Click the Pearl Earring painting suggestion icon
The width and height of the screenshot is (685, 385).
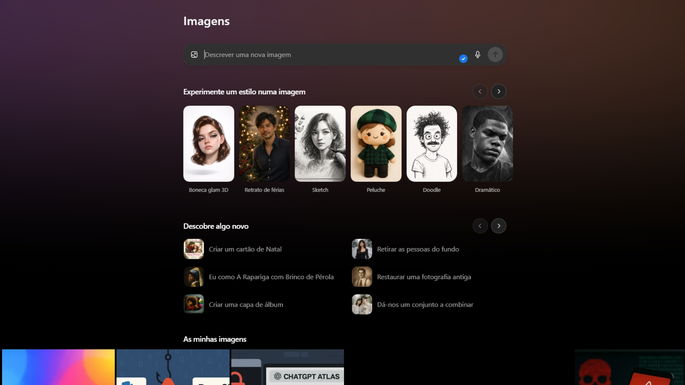(194, 277)
